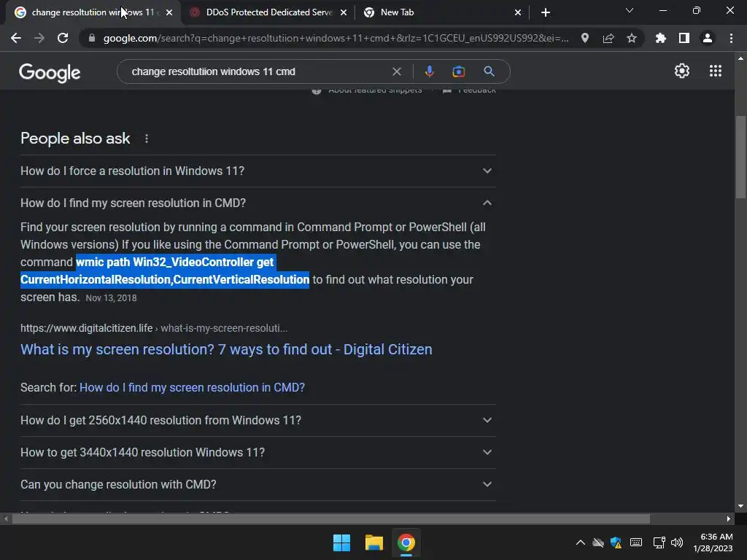Open Chrome three-dot menu
Screen dimensions: 747x560
tap(731, 38)
